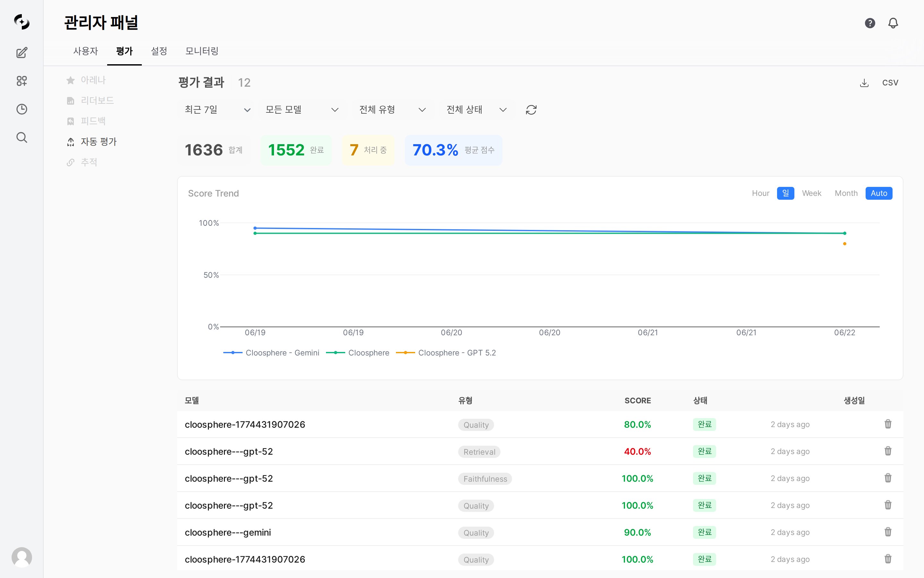
Task: Open the search magnifier icon
Action: coord(22,137)
